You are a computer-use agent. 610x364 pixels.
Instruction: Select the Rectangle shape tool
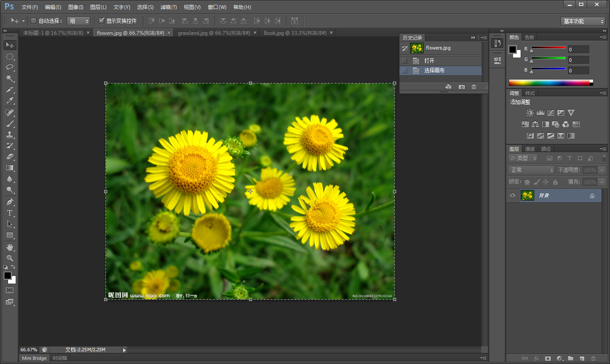tap(10, 235)
